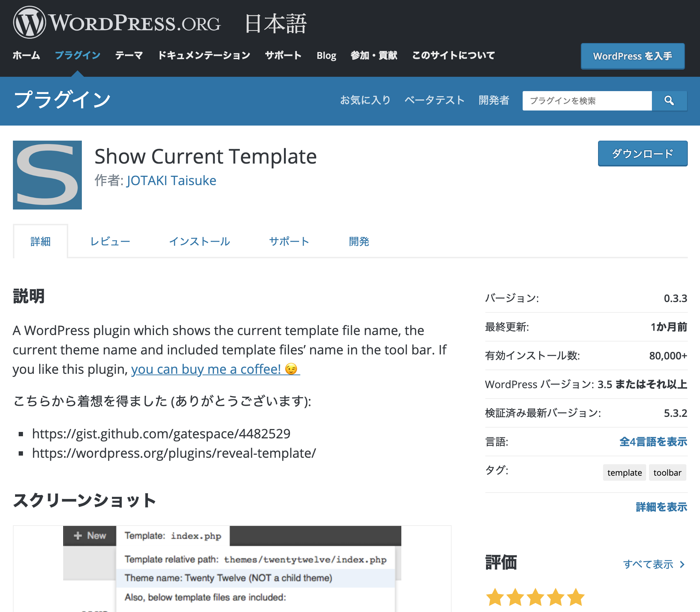Focus the プラグインを検索 search field

coord(587,100)
